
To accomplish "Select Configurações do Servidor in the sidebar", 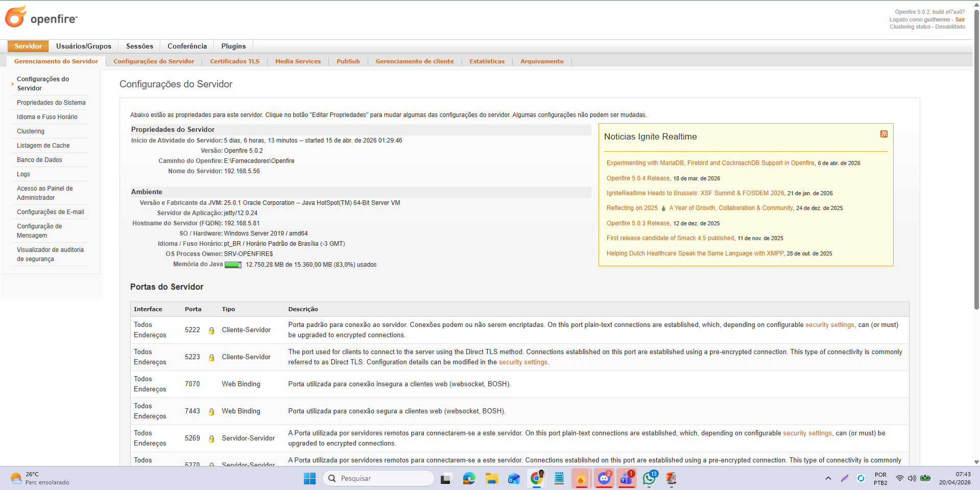I will (x=43, y=84).
